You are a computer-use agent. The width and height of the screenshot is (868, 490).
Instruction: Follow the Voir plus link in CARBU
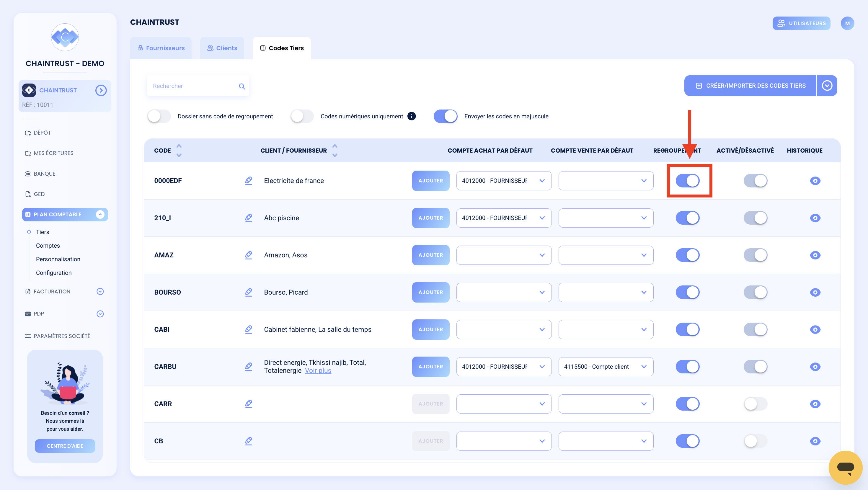(318, 371)
